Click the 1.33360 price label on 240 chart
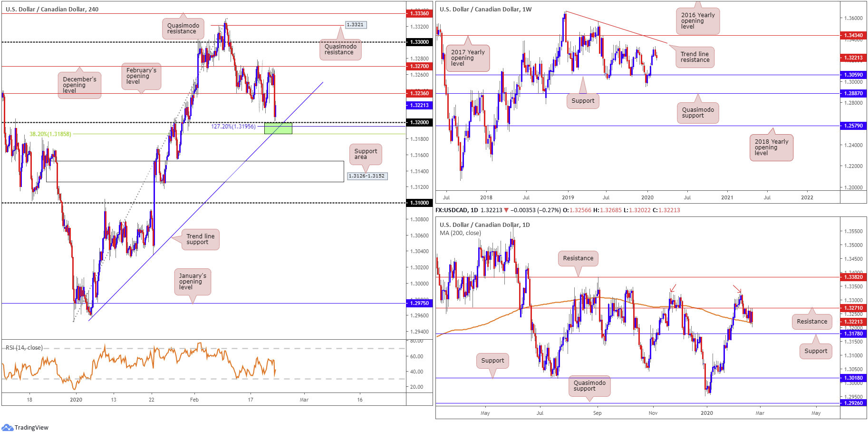868x432 pixels. pyautogui.click(x=419, y=13)
